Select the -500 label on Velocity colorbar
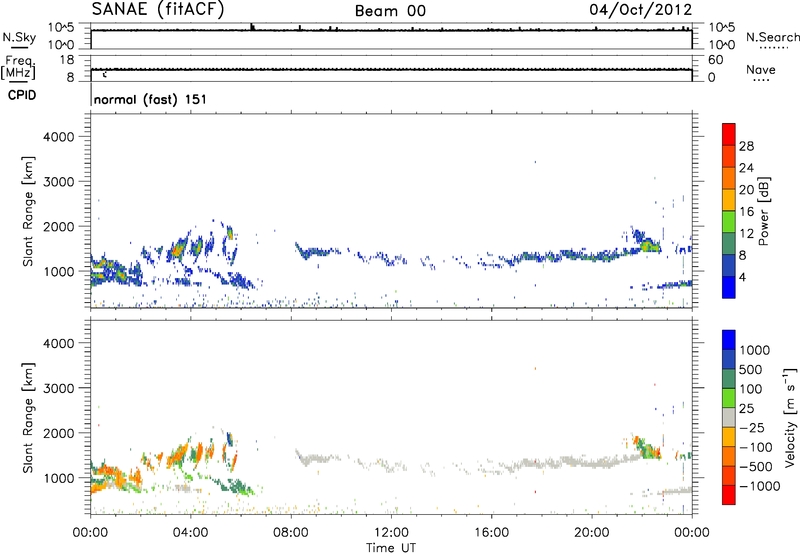The width and height of the screenshot is (800, 554). (x=756, y=467)
